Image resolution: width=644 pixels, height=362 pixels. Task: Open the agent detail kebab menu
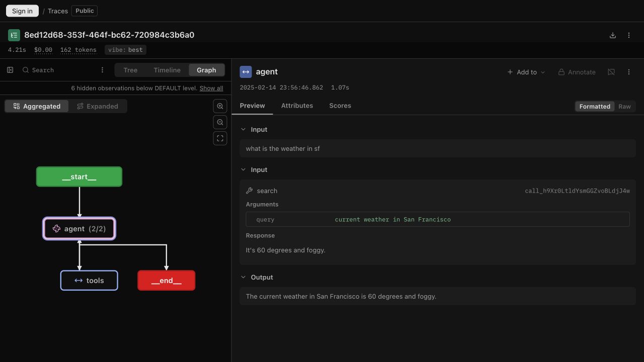coord(628,72)
